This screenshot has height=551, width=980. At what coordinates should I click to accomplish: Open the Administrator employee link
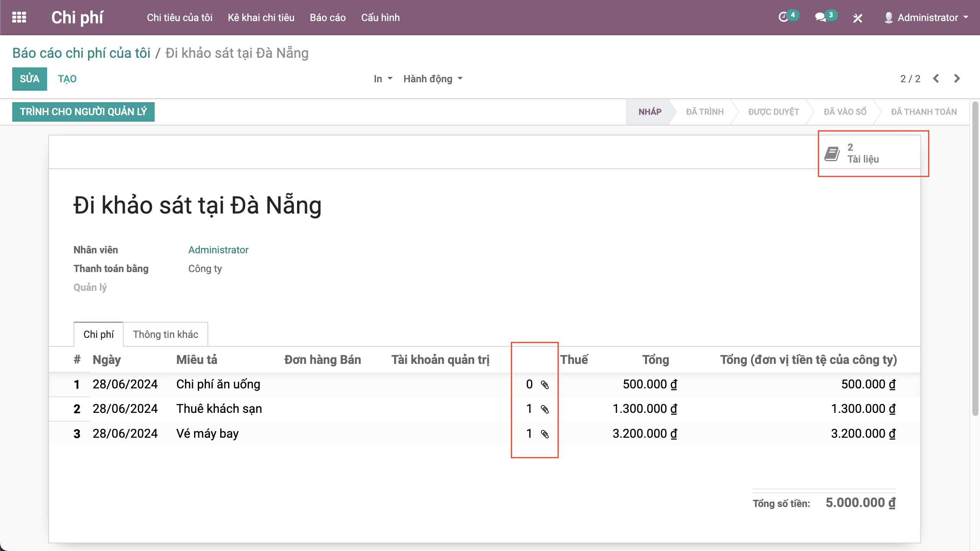(218, 250)
